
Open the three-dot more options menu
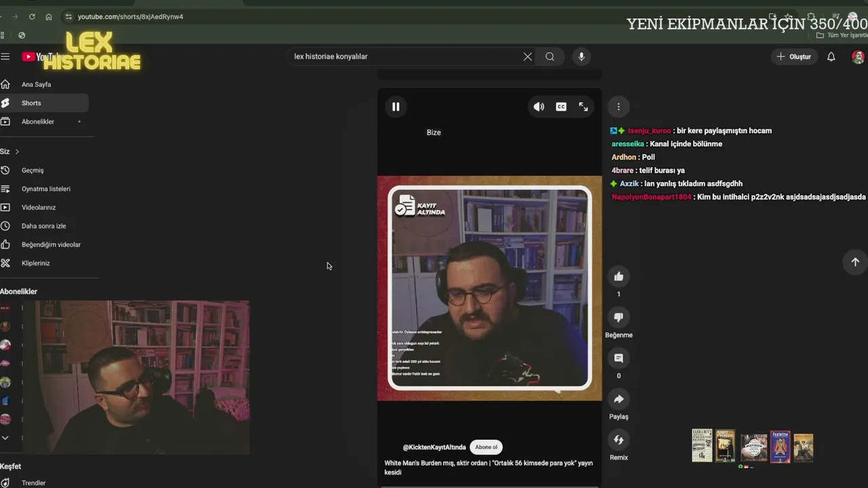pyautogui.click(x=618, y=106)
